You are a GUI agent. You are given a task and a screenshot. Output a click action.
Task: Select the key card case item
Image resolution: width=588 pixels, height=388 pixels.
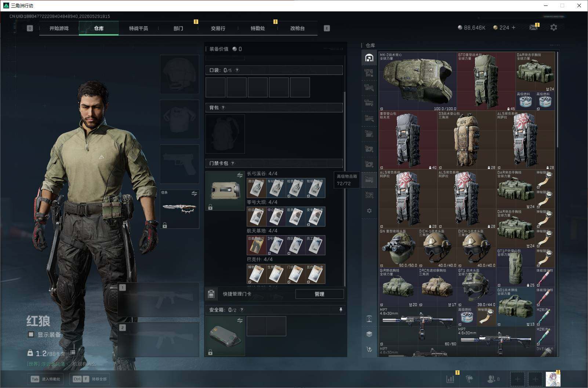225,190
